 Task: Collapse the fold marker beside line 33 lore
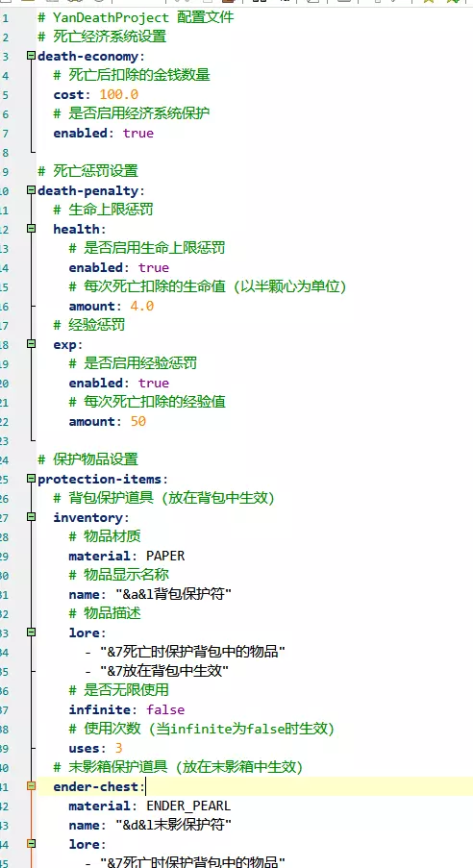click(x=31, y=632)
